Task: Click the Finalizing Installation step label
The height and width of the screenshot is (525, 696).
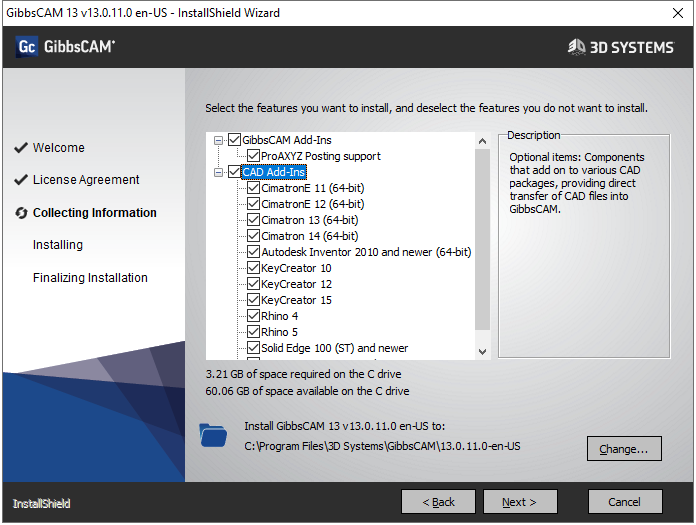Action: 90,278
